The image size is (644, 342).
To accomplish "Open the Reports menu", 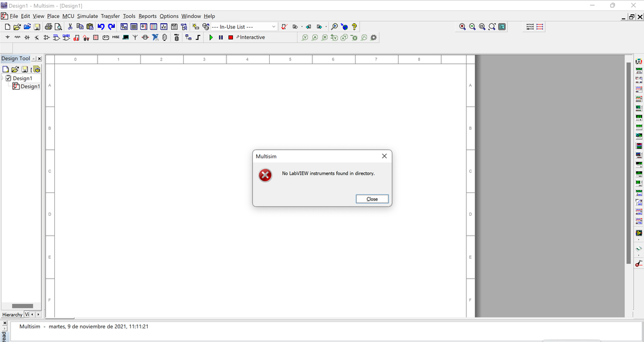I will [x=147, y=16].
